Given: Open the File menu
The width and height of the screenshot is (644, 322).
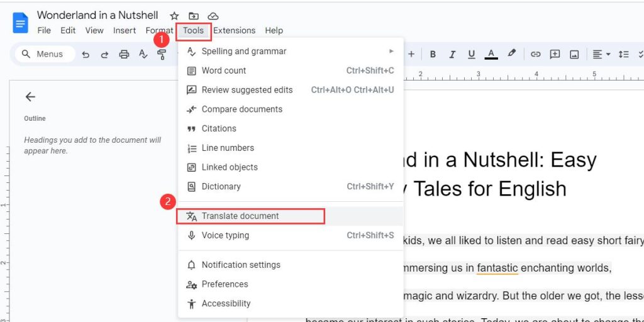Looking at the screenshot, I should tap(44, 30).
